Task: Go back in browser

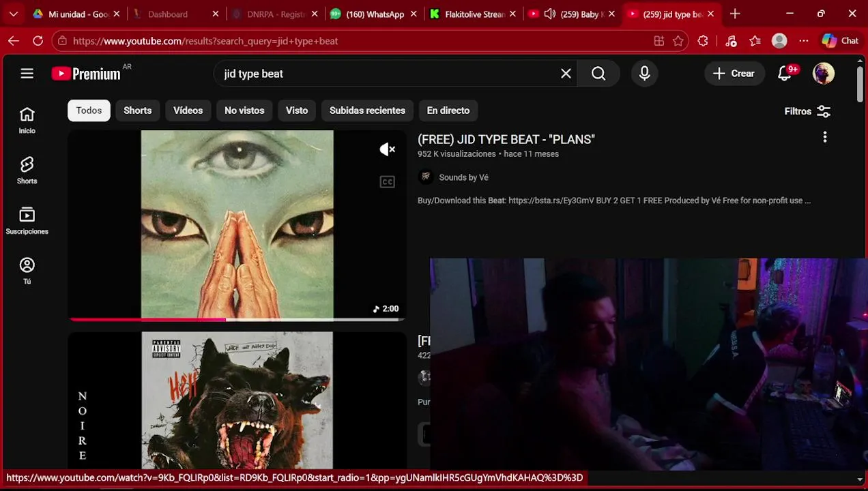Action: (x=14, y=41)
